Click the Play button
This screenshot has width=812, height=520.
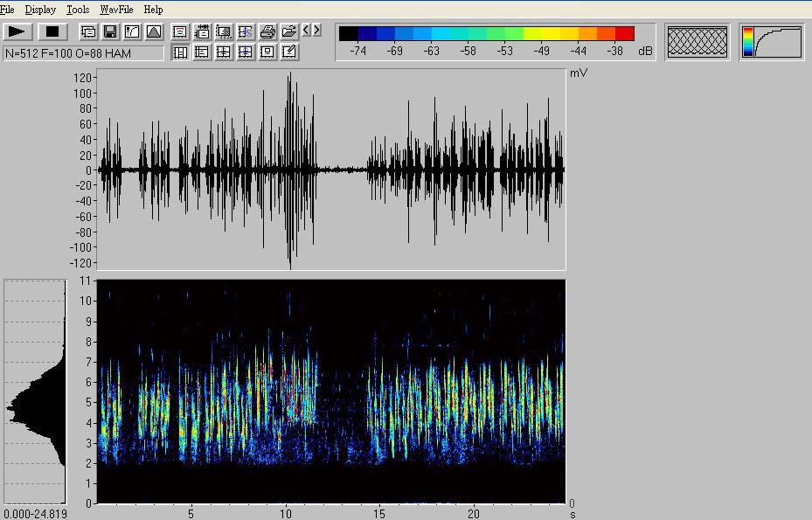click(18, 31)
